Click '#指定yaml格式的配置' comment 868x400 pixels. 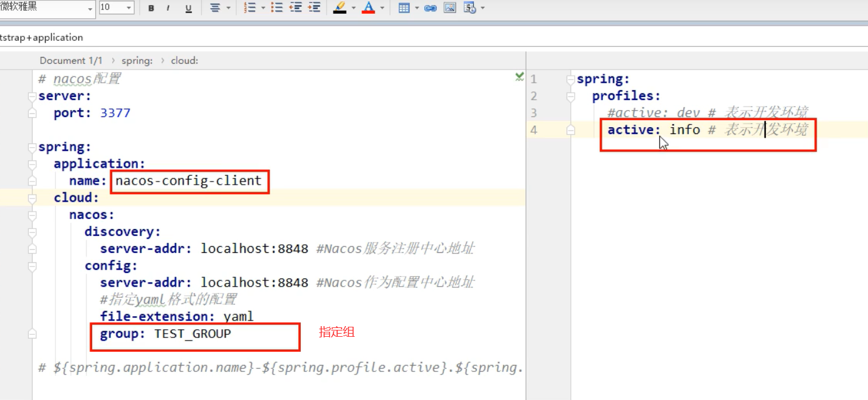169,300
